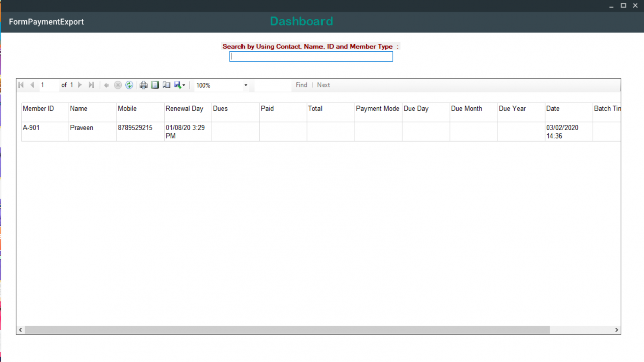Viewport: 644px width, 362px height.
Task: Click the scroll left arrow
Action: [21, 330]
